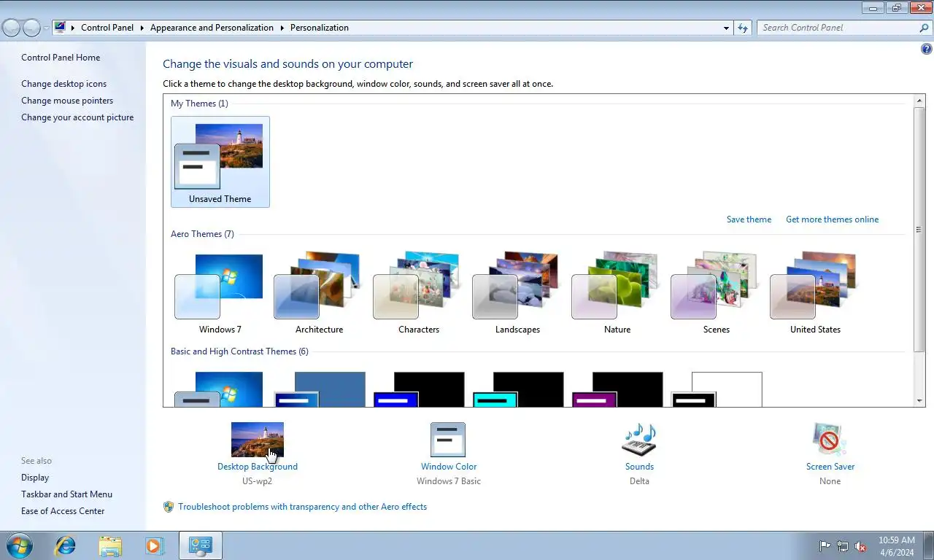Select the High Contrast White theme thumbnail
Image resolution: width=934 pixels, height=560 pixels.
point(717,389)
